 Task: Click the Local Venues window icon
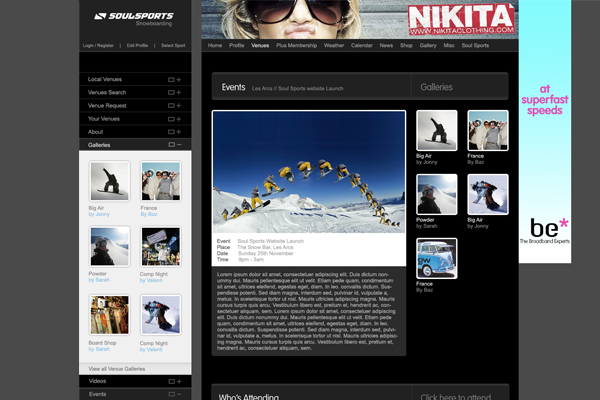pos(171,80)
